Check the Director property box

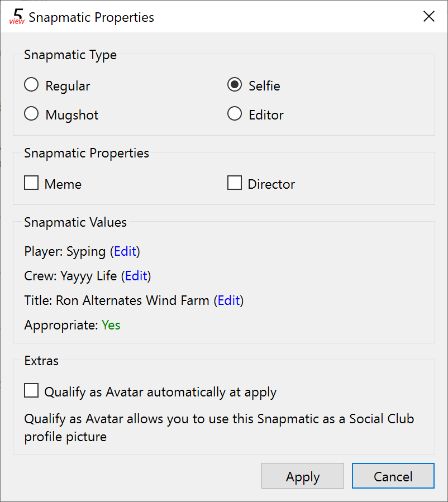(235, 183)
